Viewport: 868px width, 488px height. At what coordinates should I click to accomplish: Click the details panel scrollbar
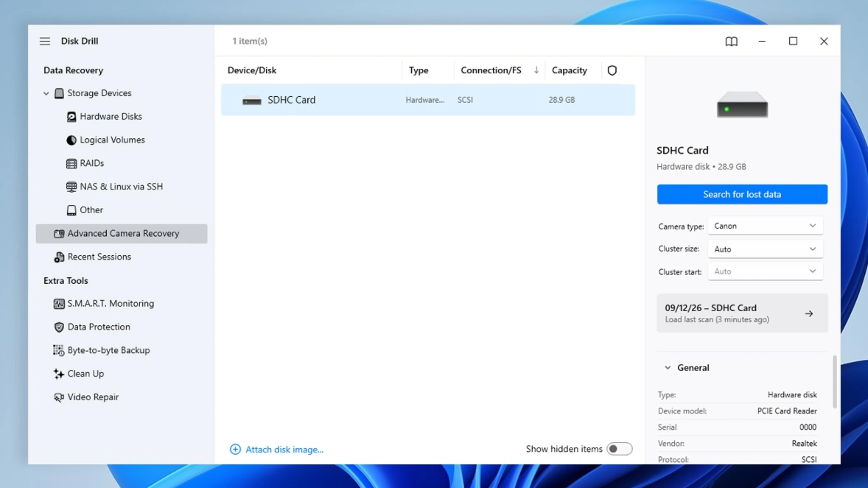pyautogui.click(x=835, y=382)
